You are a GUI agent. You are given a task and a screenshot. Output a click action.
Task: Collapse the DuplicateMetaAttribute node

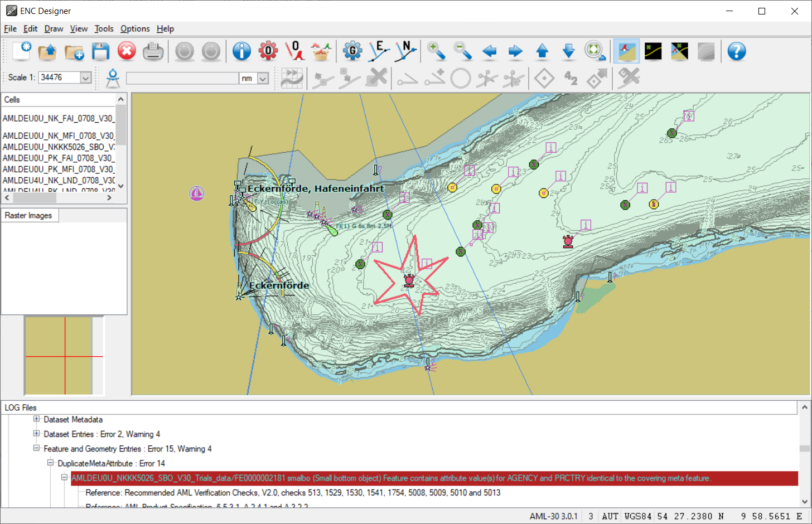click(x=50, y=463)
